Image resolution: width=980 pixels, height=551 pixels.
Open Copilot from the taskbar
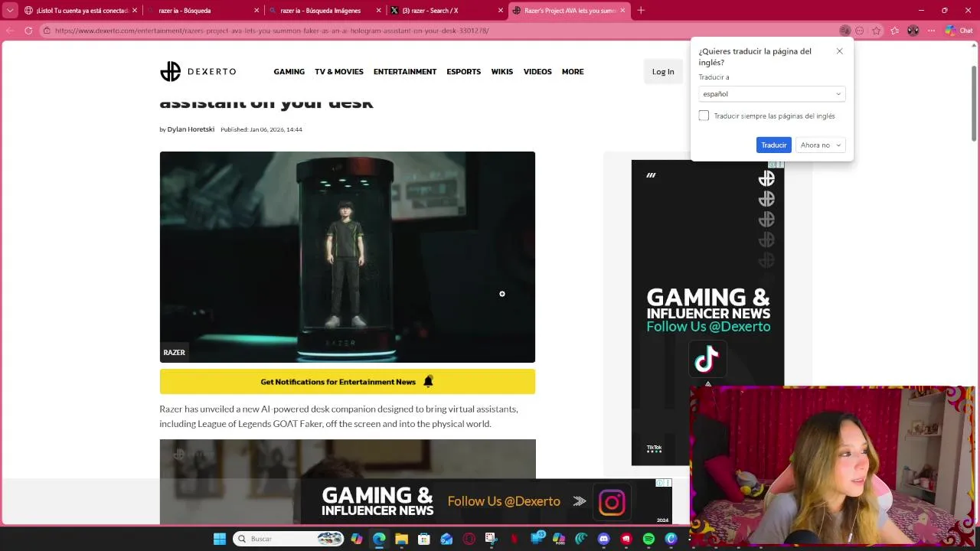point(357,539)
